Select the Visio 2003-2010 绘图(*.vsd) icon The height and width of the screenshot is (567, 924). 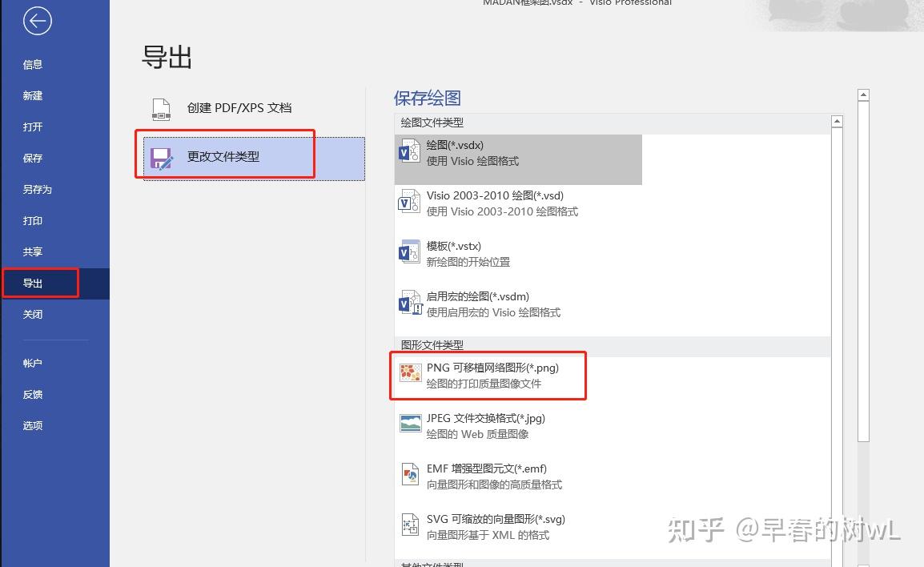410,202
